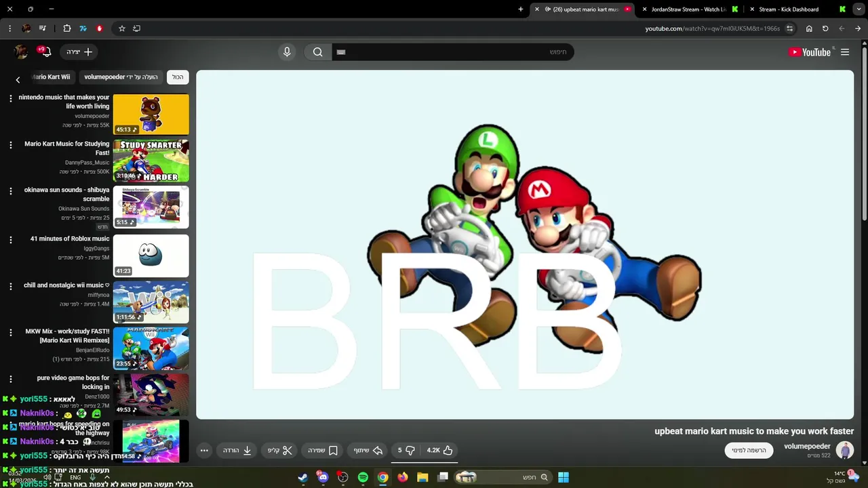
Task: Open options for 'MKW Mix' video
Action: [x=10, y=333]
